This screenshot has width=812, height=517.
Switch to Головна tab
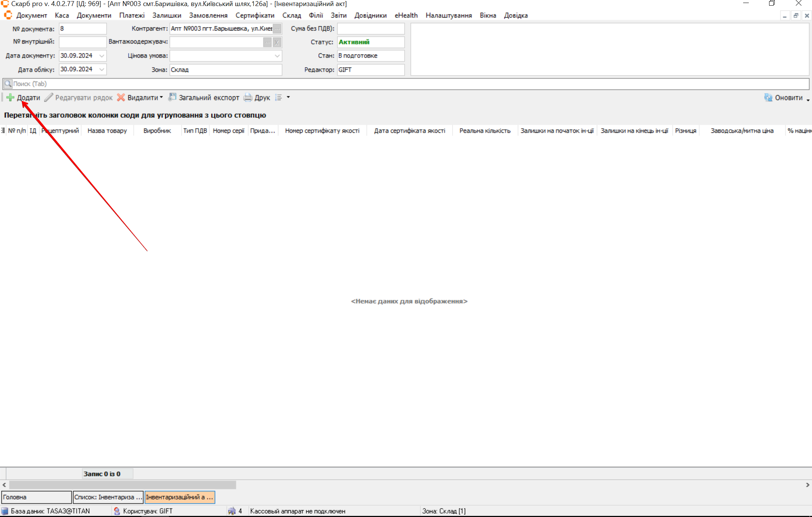(x=36, y=497)
